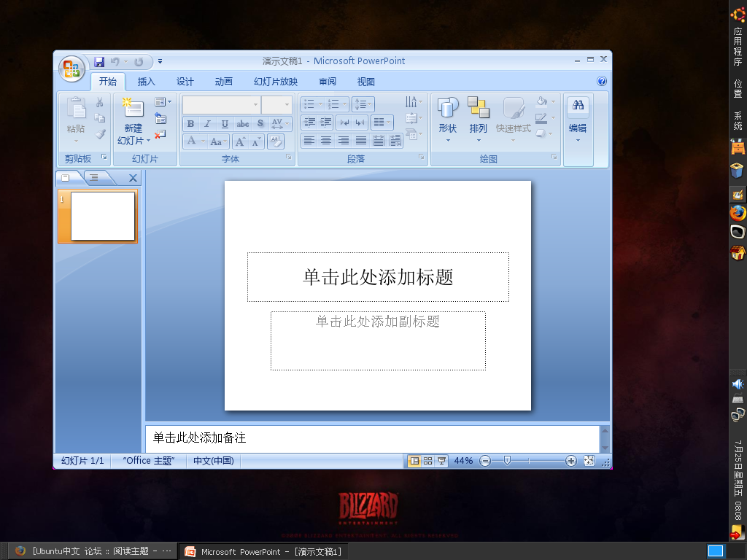Viewport: 747px width, 560px height.
Task: Open the 排列 arrange menu
Action: (479, 120)
